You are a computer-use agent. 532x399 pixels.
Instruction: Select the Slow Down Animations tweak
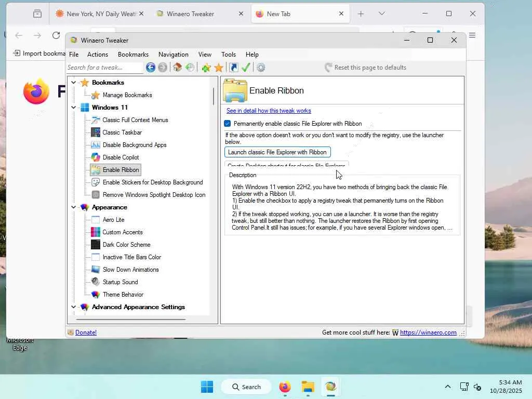[x=130, y=270]
